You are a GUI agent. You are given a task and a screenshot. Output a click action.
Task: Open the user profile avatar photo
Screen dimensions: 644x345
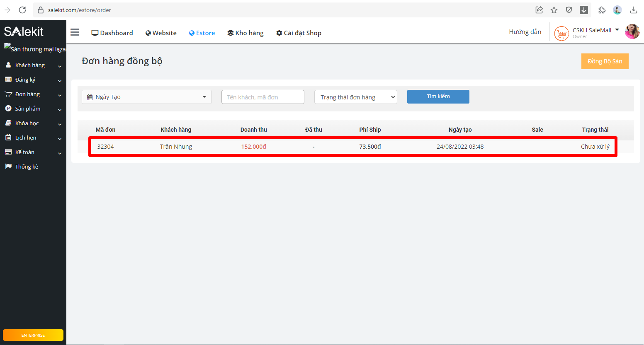click(x=632, y=32)
